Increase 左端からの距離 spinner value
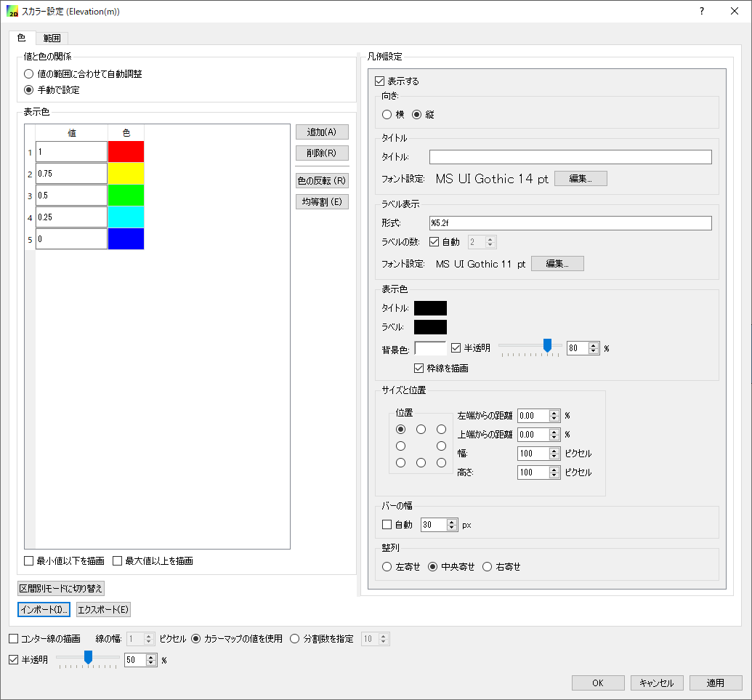 [554, 413]
